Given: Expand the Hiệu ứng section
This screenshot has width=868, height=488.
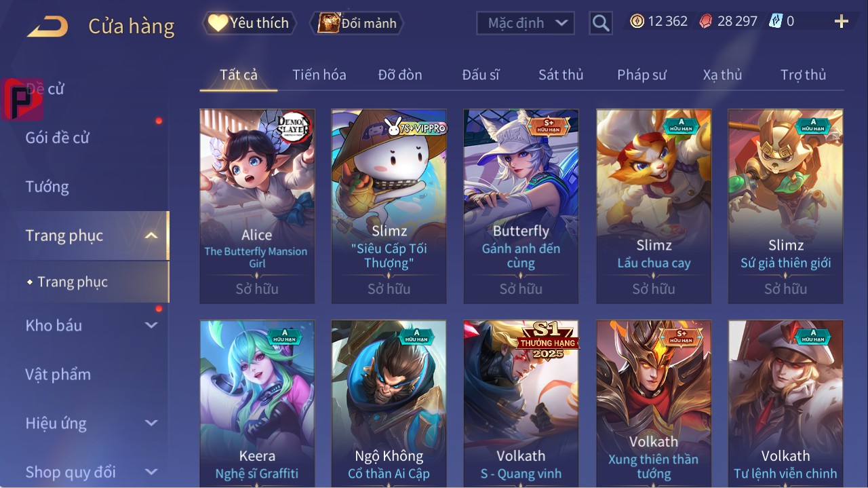Looking at the screenshot, I should [x=151, y=423].
